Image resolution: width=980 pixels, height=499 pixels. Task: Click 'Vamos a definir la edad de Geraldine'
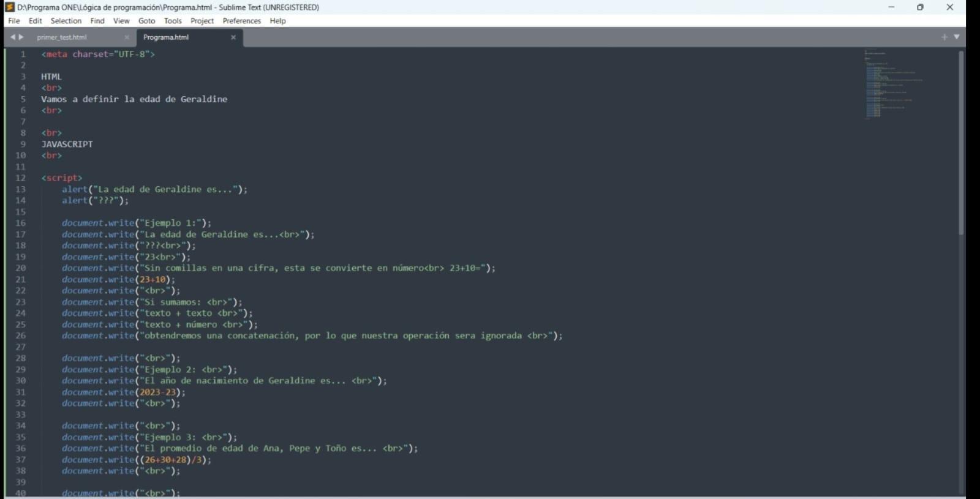click(134, 99)
